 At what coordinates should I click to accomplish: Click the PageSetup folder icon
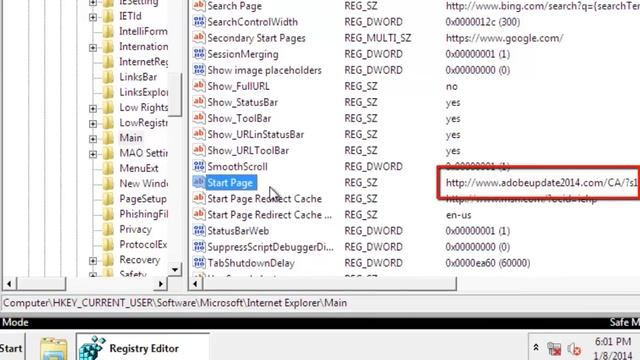[x=108, y=199]
